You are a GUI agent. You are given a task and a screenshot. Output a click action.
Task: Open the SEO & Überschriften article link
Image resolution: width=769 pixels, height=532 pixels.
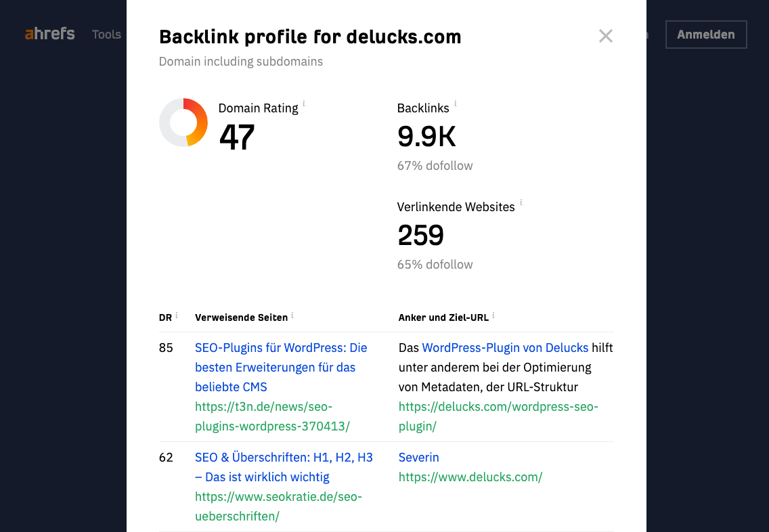(x=284, y=467)
